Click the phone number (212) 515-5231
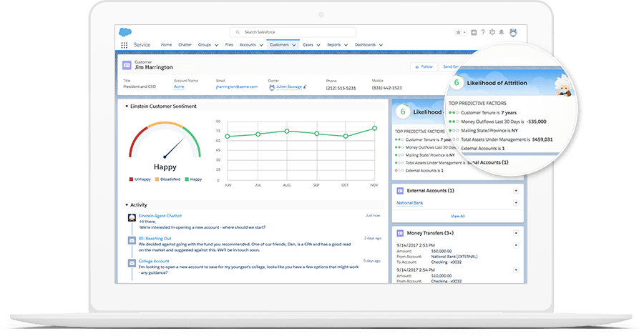The width and height of the screenshot is (644, 336). (x=341, y=88)
